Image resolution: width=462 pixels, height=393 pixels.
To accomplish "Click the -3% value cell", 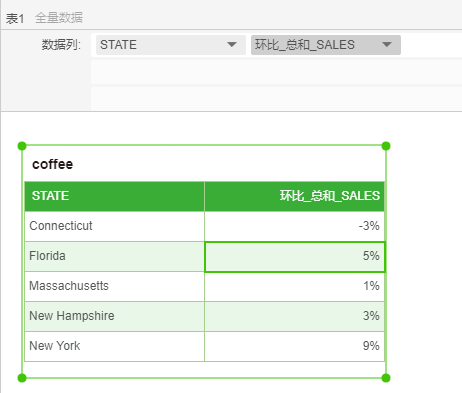I will pos(295,226).
